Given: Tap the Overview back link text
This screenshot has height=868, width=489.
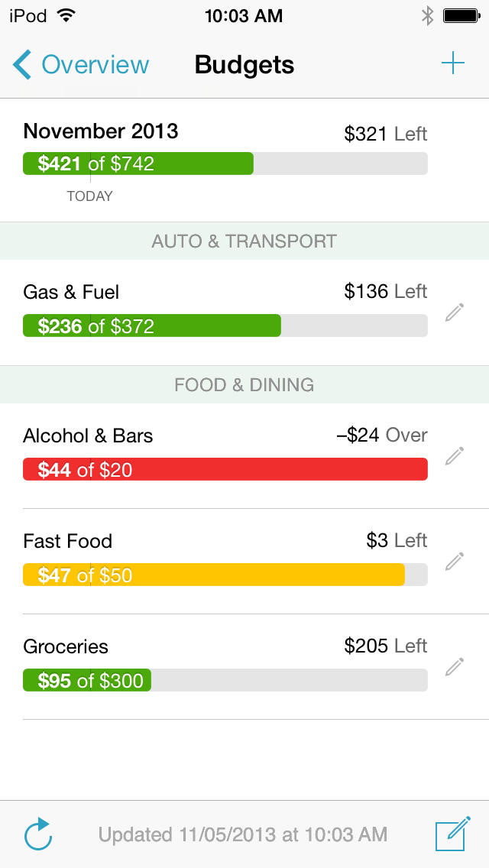Looking at the screenshot, I should (x=96, y=65).
